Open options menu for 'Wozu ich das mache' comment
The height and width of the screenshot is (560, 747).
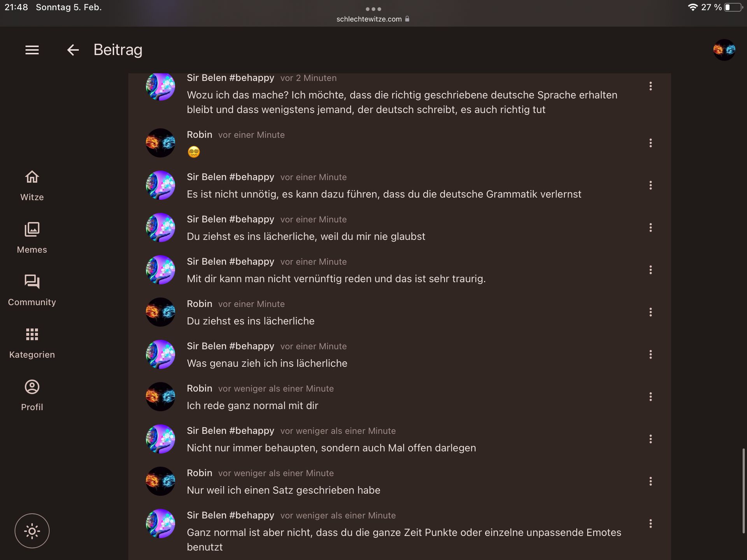651,86
